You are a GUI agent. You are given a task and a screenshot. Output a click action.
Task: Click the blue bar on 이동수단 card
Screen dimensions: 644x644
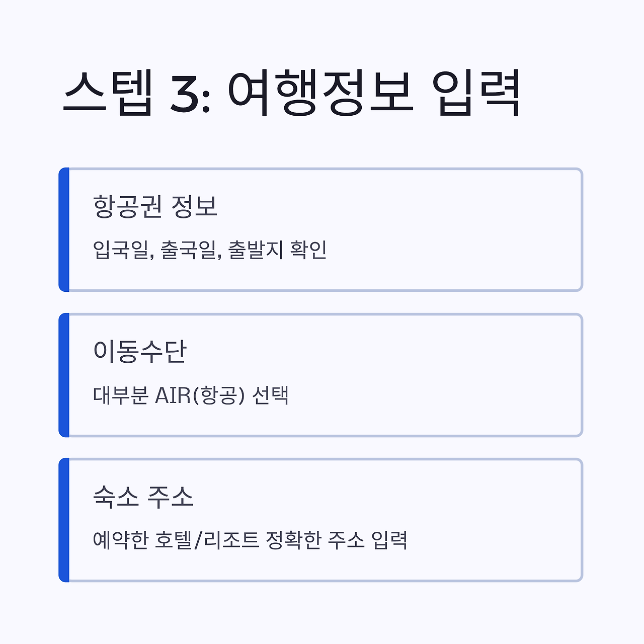click(x=64, y=375)
